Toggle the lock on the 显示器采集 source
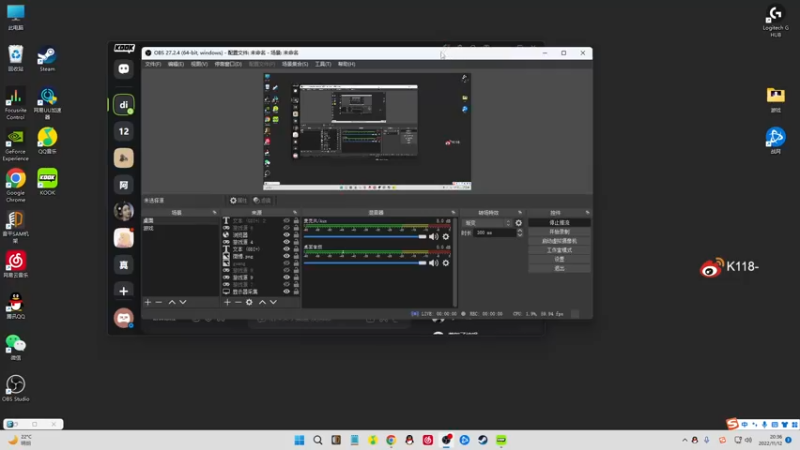800x450 pixels. [x=296, y=291]
